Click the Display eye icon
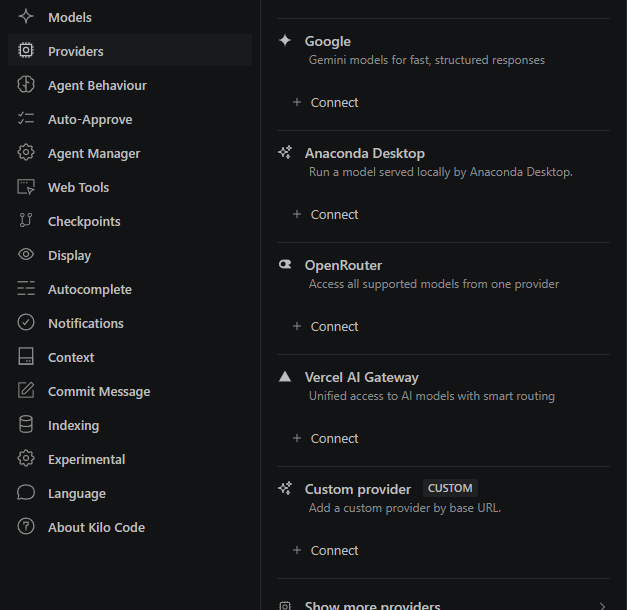Screen dimensions: 627x610 [x=26, y=254]
